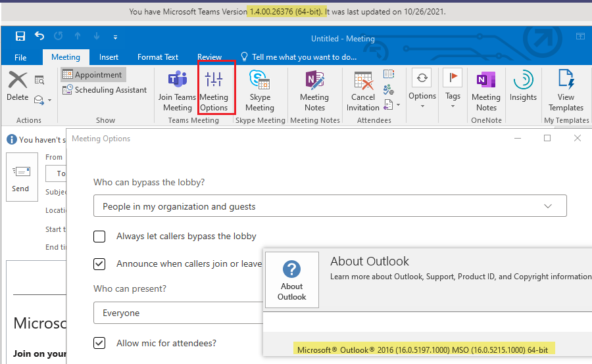
Task: Click the greyed Redo icon in the title bar
Action: coord(58,36)
